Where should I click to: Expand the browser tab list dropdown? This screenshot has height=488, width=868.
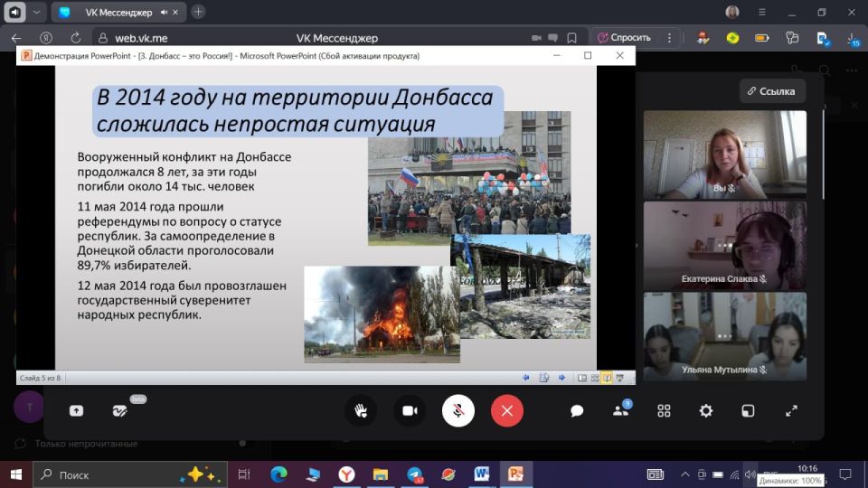coord(36,13)
